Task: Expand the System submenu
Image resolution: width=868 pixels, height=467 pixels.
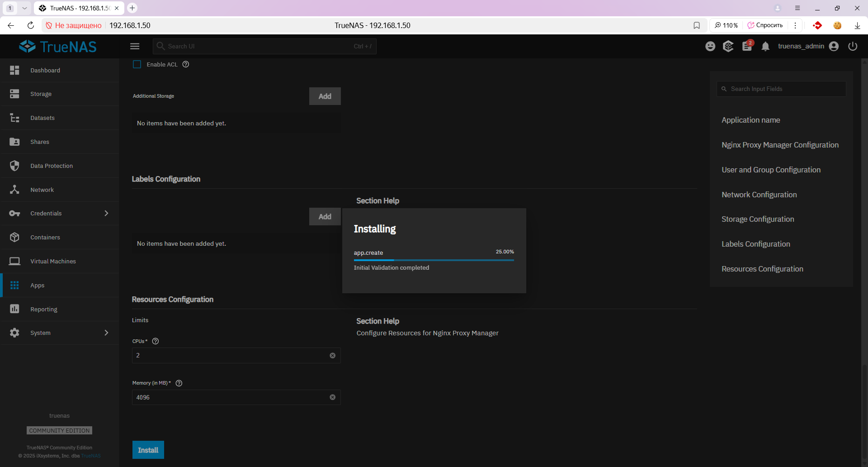Action: point(106,333)
